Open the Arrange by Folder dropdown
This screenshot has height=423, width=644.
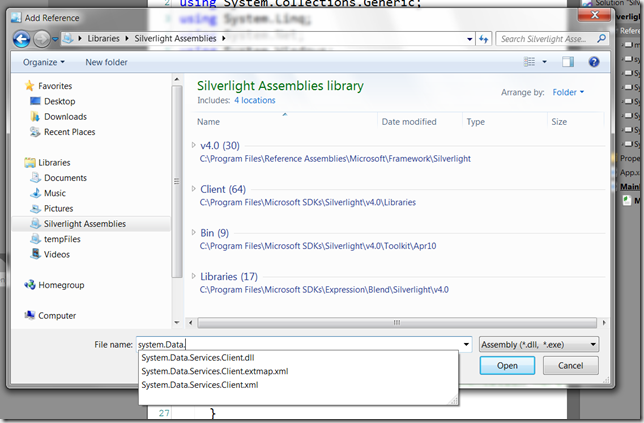pos(568,92)
